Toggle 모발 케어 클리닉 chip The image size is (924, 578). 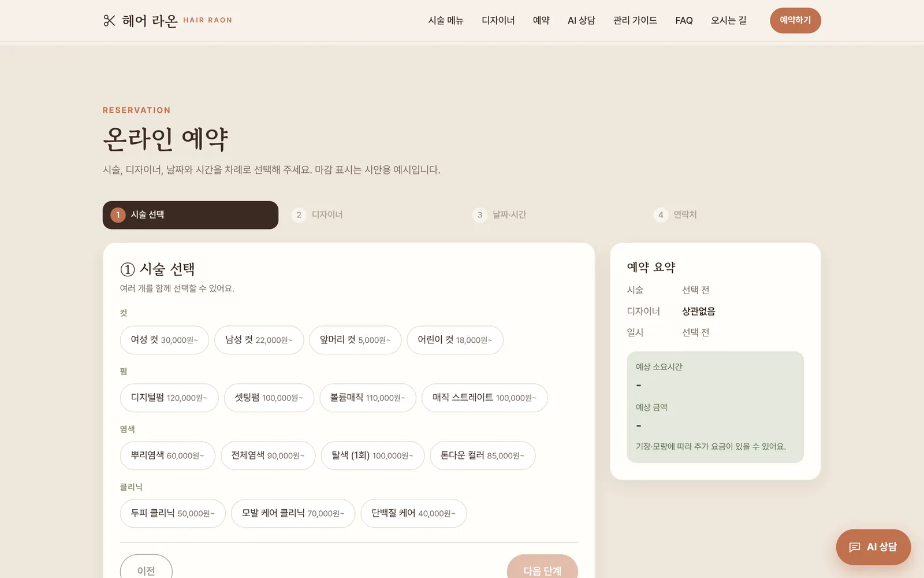(293, 513)
